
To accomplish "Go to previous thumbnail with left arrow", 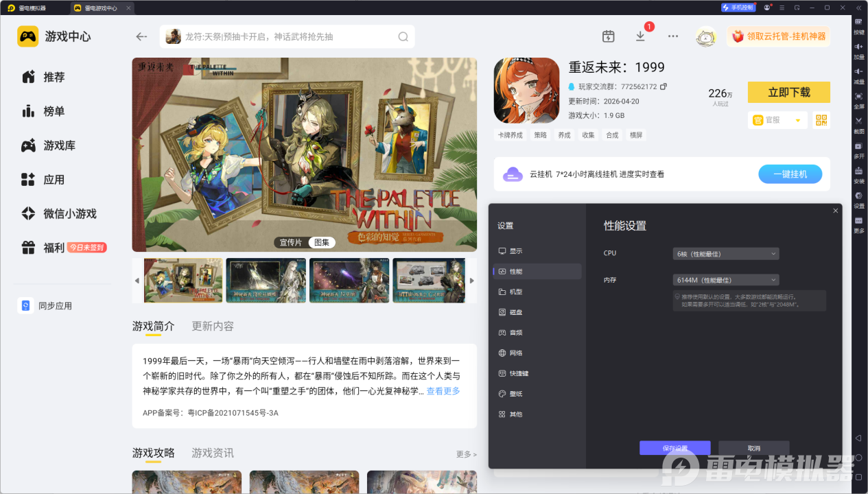I will [137, 281].
